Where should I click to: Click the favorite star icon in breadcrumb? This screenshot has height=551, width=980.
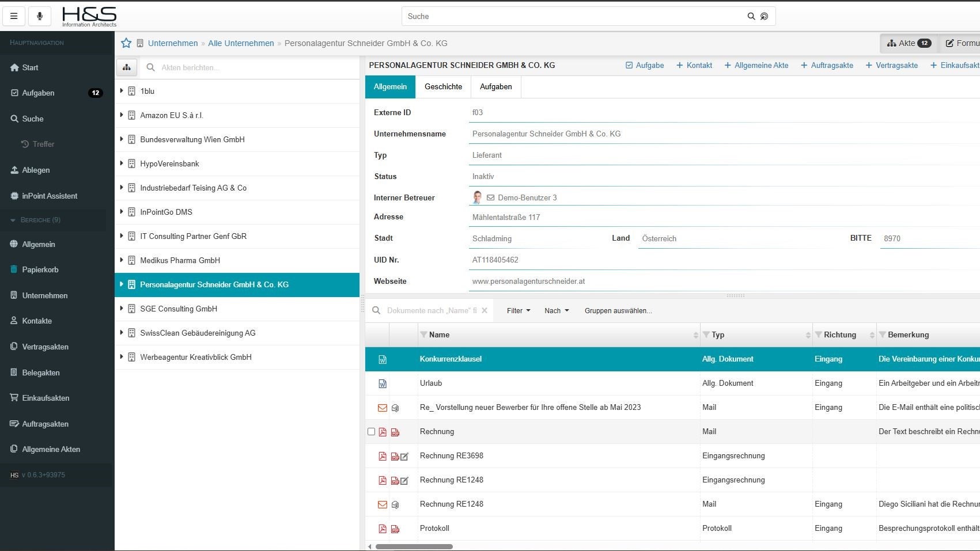click(x=126, y=43)
